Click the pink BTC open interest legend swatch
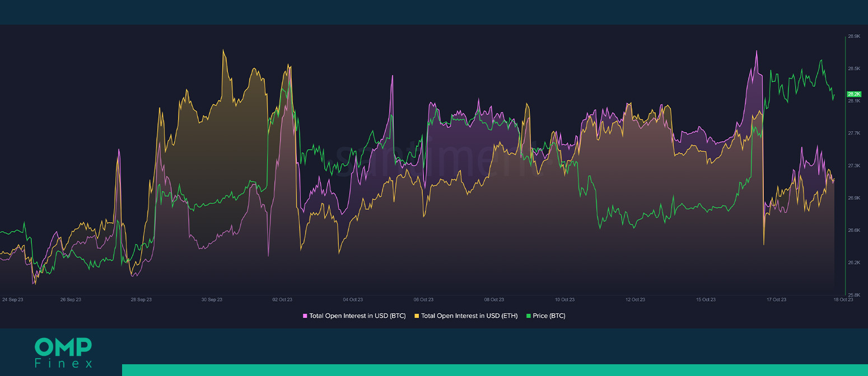This screenshot has height=376, width=868. point(305,316)
